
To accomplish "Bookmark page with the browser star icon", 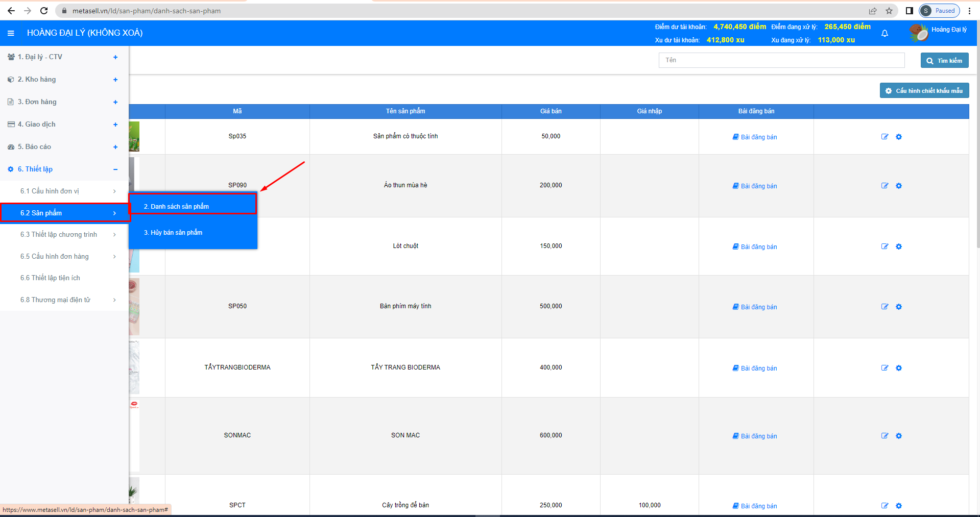I will pyautogui.click(x=889, y=11).
